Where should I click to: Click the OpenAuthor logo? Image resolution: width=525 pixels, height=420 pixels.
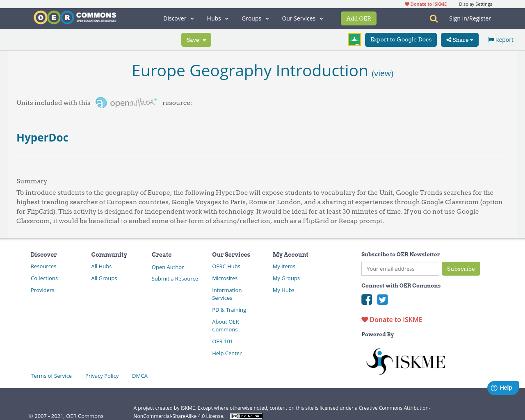126,103
